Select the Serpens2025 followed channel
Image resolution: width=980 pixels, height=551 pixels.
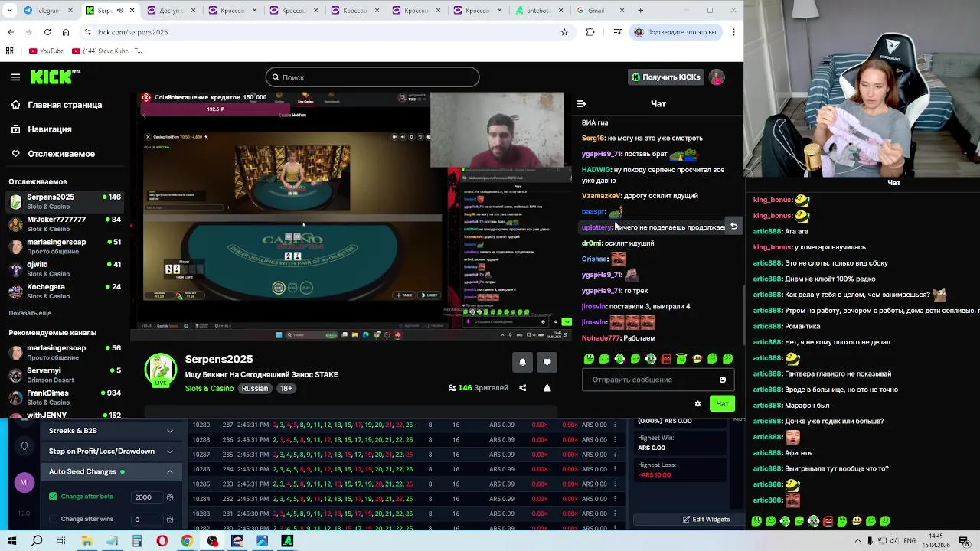(65, 201)
